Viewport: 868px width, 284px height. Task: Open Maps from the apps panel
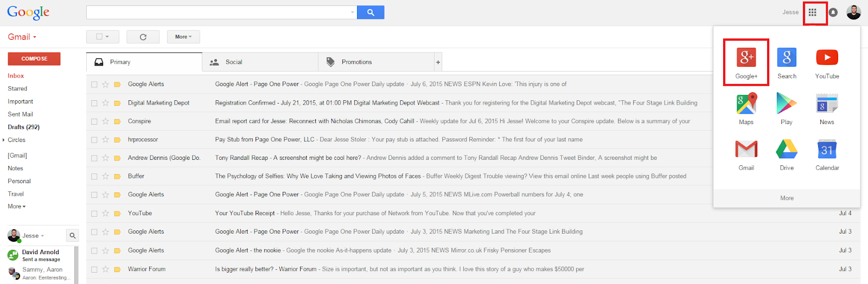[746, 109]
